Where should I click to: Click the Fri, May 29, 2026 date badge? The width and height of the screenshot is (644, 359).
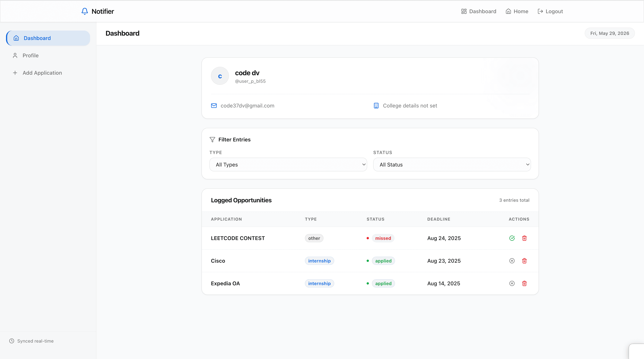tap(610, 33)
